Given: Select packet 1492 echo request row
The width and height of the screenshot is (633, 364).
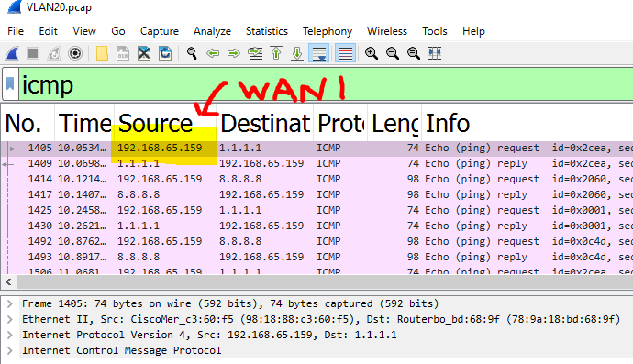Looking at the screenshot, I should pos(316,241).
